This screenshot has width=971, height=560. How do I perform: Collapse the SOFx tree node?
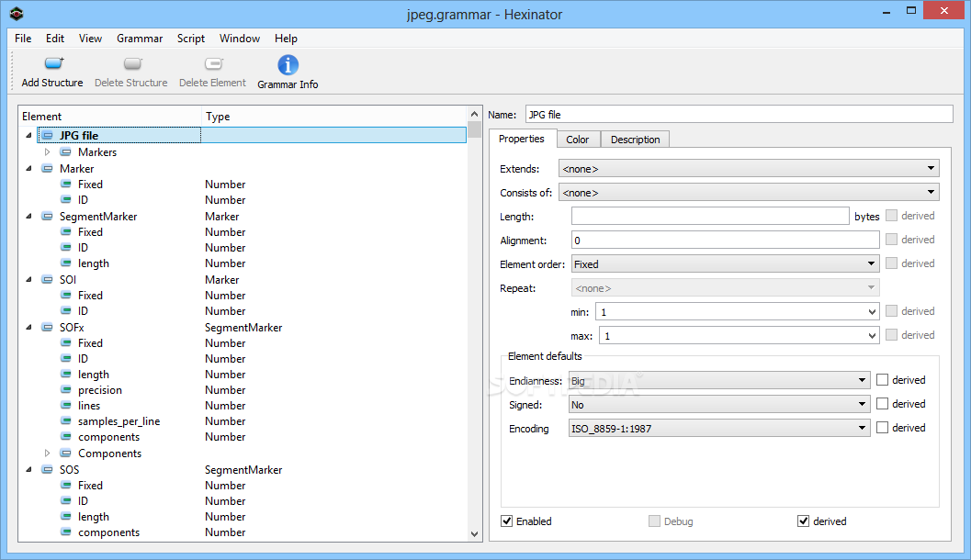click(28, 328)
